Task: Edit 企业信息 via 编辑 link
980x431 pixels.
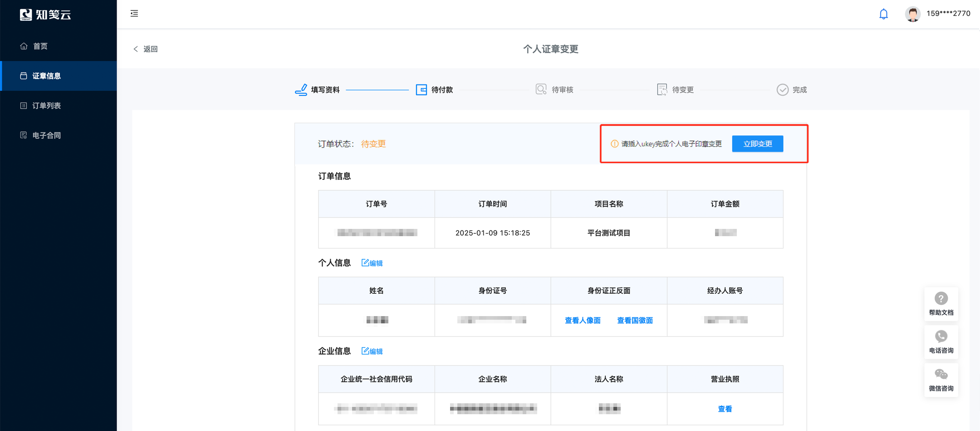Action: [x=372, y=351]
